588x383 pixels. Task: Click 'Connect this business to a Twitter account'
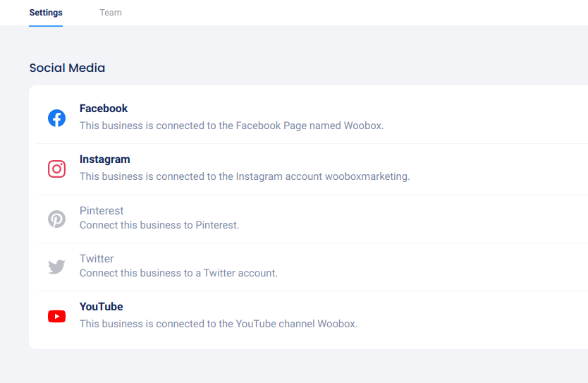178,273
